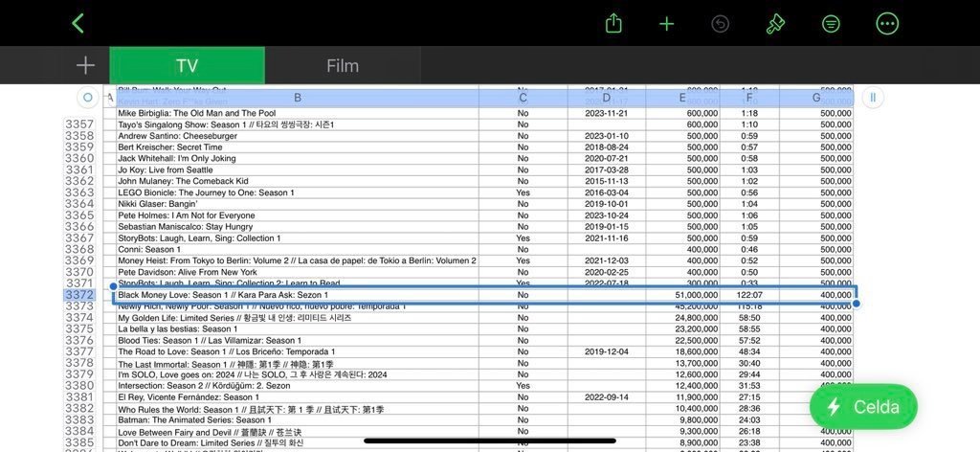Select column E header
The image size is (980, 452).
(682, 97)
